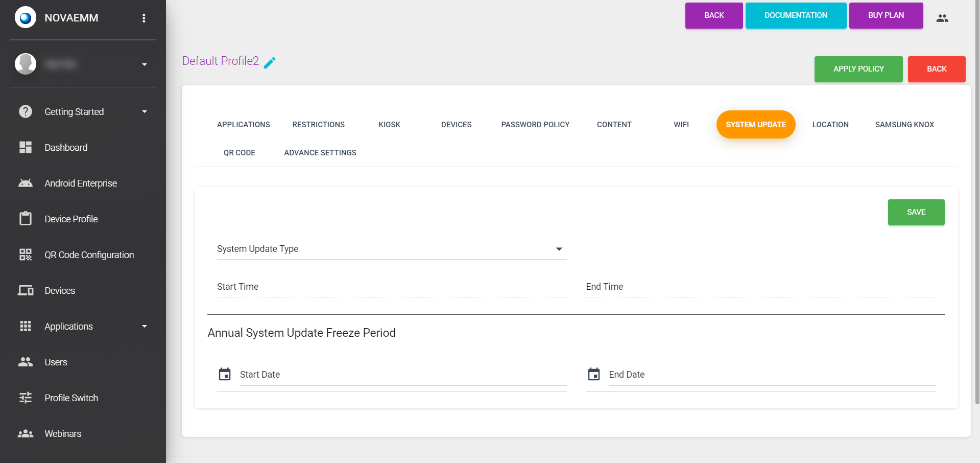Click the Android Enterprise robot icon
Viewport: 980px width, 463px height.
click(26, 183)
